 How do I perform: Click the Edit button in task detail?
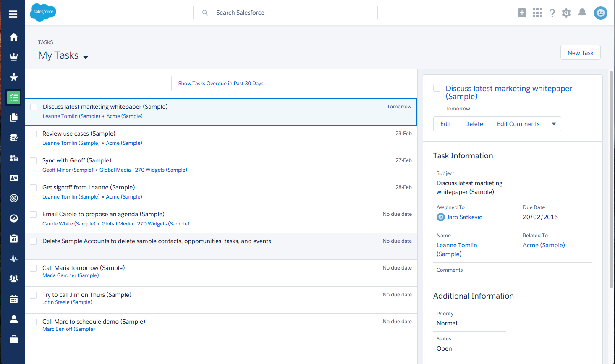click(x=445, y=124)
